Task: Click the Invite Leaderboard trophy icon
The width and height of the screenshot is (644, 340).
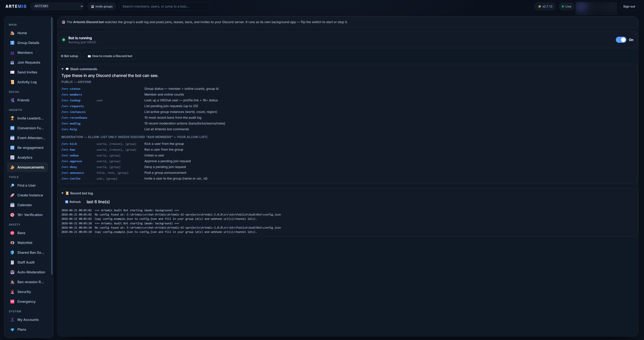Action: [x=12, y=118]
